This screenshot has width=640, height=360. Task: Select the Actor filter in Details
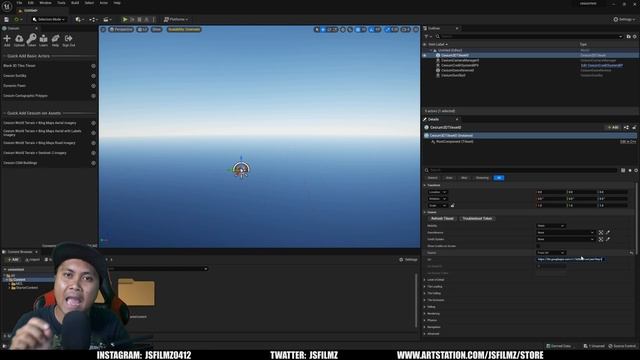[449, 178]
